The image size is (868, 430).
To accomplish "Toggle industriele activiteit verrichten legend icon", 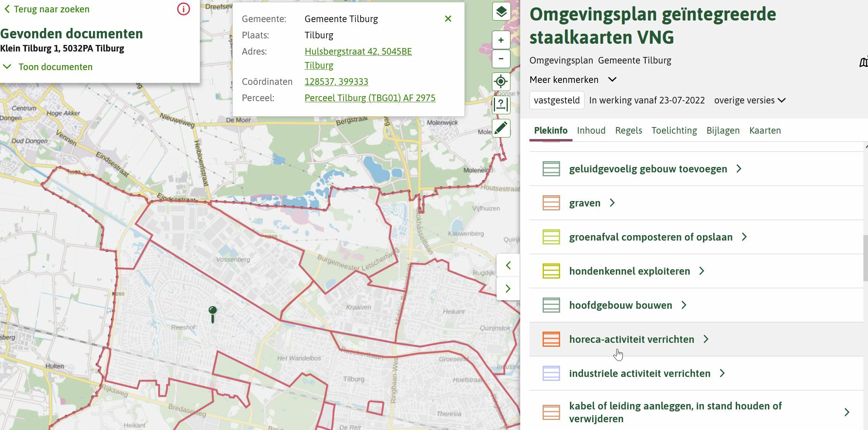I will pos(551,373).
